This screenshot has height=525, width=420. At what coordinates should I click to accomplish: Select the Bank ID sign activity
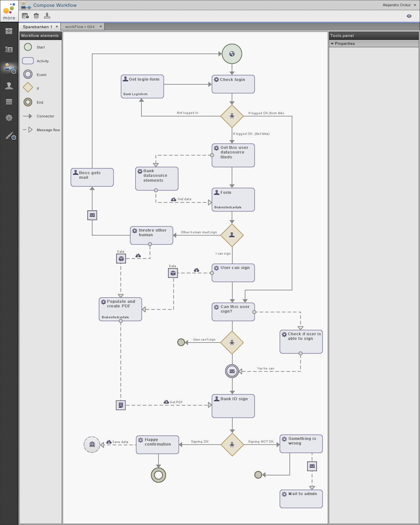coord(233,406)
